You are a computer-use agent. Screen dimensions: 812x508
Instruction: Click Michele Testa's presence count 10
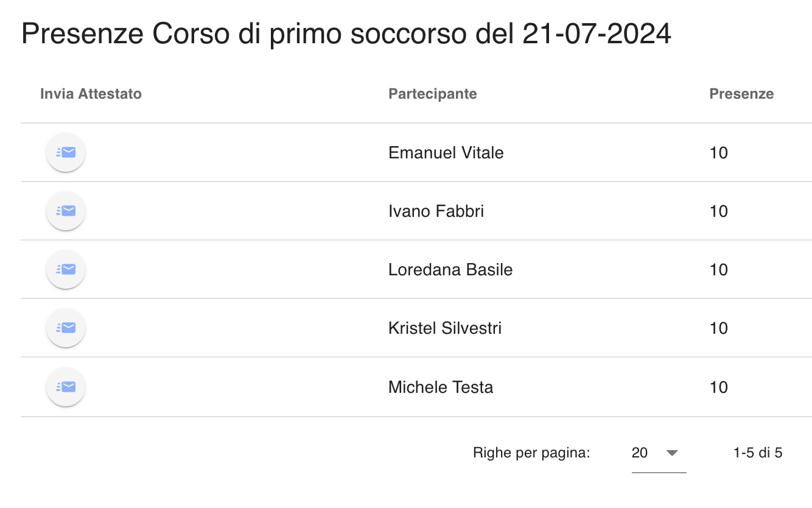[719, 387]
